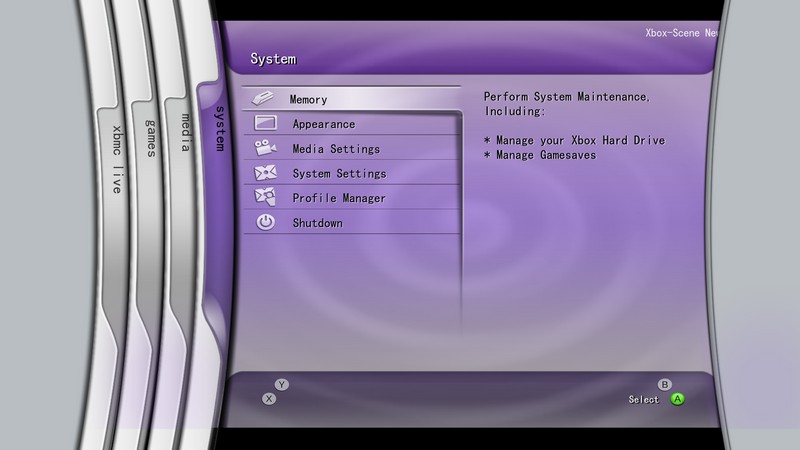Click the Select label beside A button
The image size is (800, 450).
[643, 400]
